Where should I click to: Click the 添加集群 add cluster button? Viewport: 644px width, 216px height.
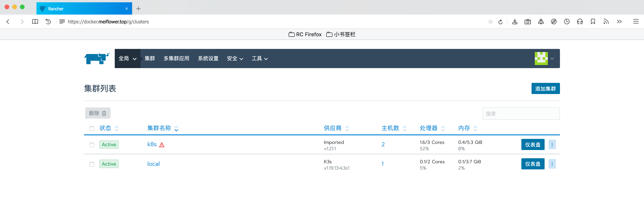(x=546, y=88)
